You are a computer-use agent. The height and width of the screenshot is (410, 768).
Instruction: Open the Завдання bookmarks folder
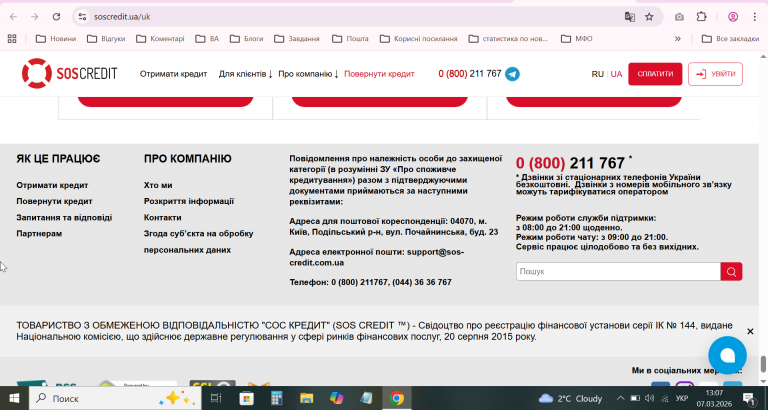click(x=297, y=39)
